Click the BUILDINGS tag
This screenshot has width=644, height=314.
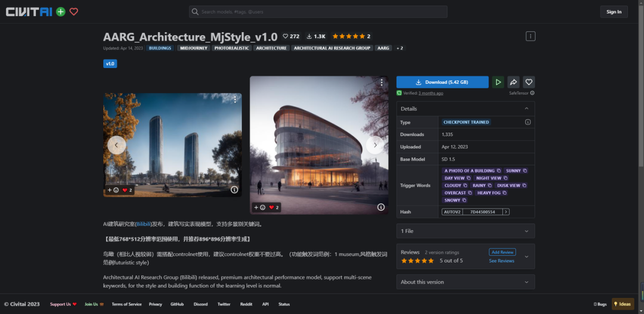(160, 48)
